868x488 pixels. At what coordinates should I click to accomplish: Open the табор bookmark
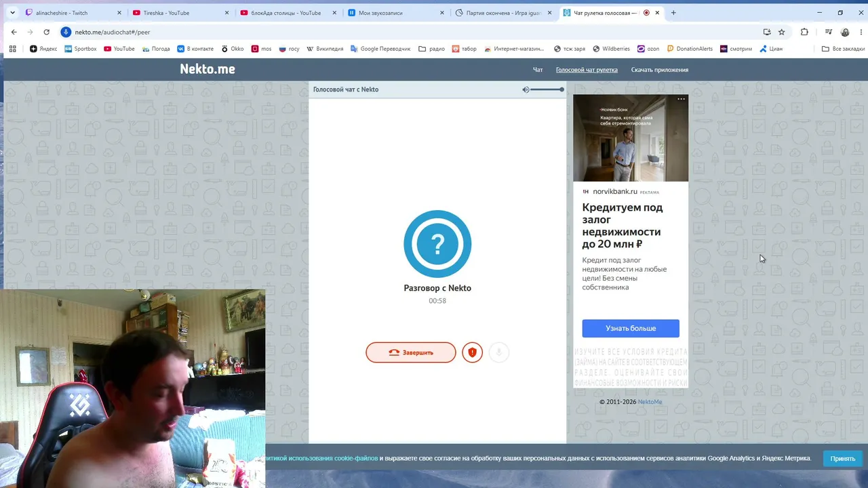click(464, 49)
